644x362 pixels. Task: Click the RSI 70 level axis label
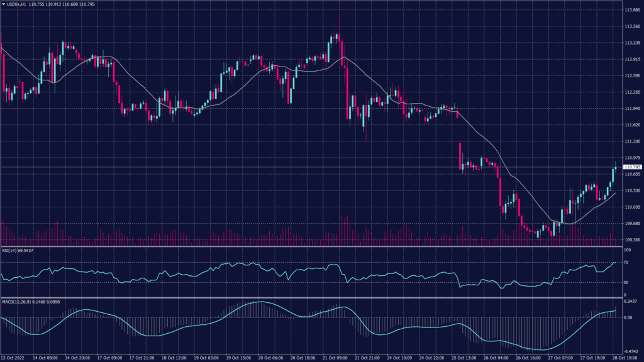(626, 262)
